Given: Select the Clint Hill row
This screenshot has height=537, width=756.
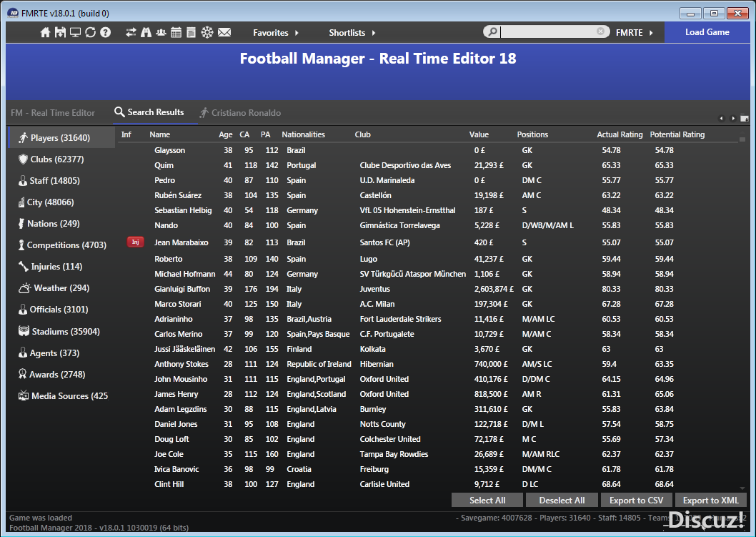Looking at the screenshot, I should coord(429,484).
